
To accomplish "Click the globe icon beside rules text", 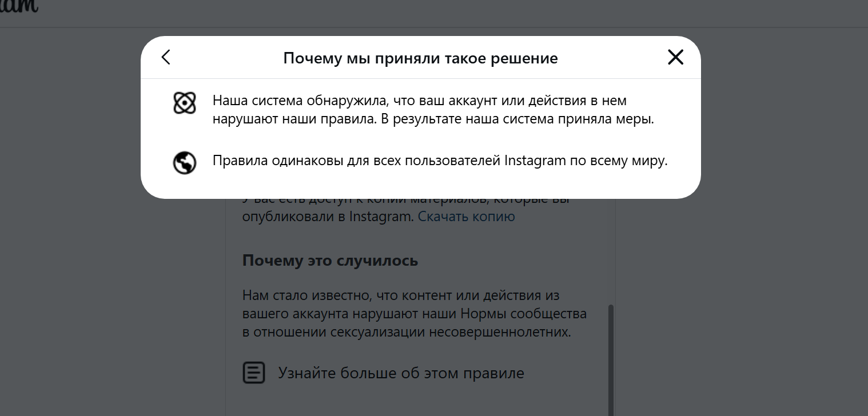I will pyautogui.click(x=185, y=163).
